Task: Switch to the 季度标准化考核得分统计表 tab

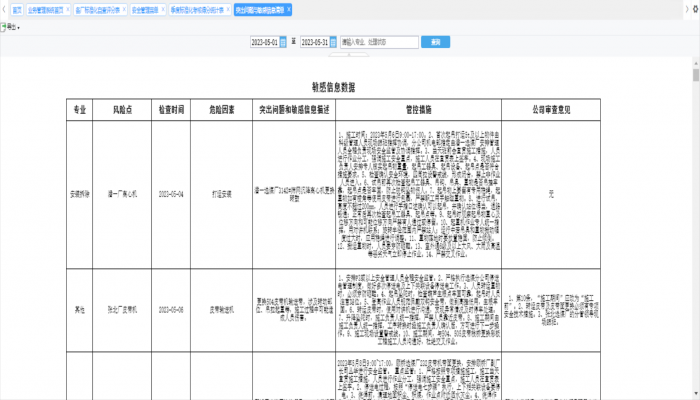Action: 195,9
